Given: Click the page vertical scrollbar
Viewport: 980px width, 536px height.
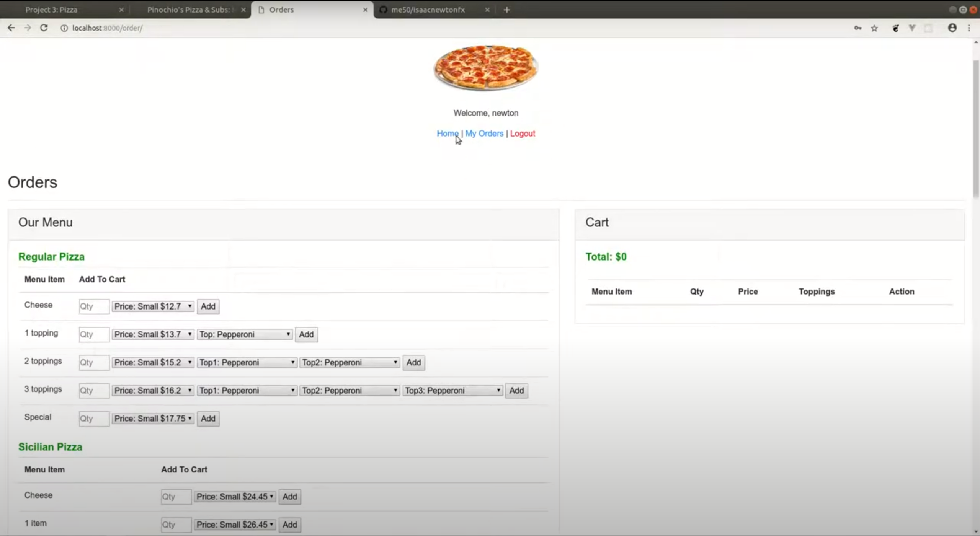Looking at the screenshot, I should click(x=975, y=130).
